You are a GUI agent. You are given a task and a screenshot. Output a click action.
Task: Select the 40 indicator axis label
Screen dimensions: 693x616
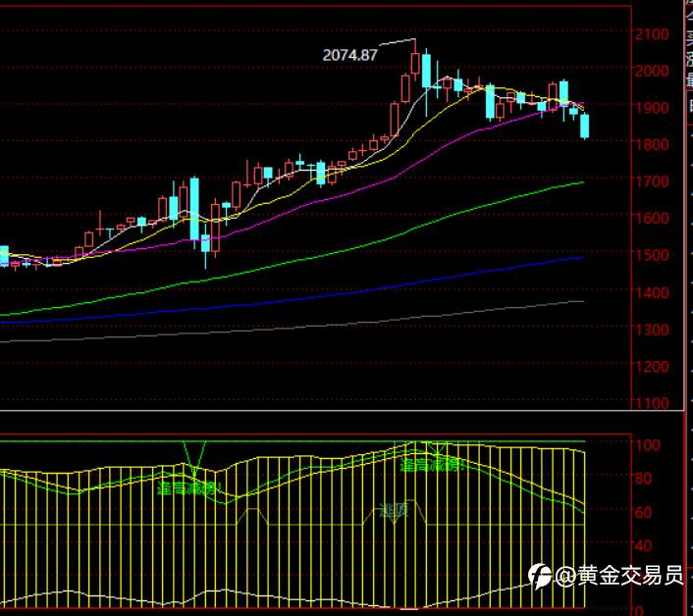click(x=643, y=546)
